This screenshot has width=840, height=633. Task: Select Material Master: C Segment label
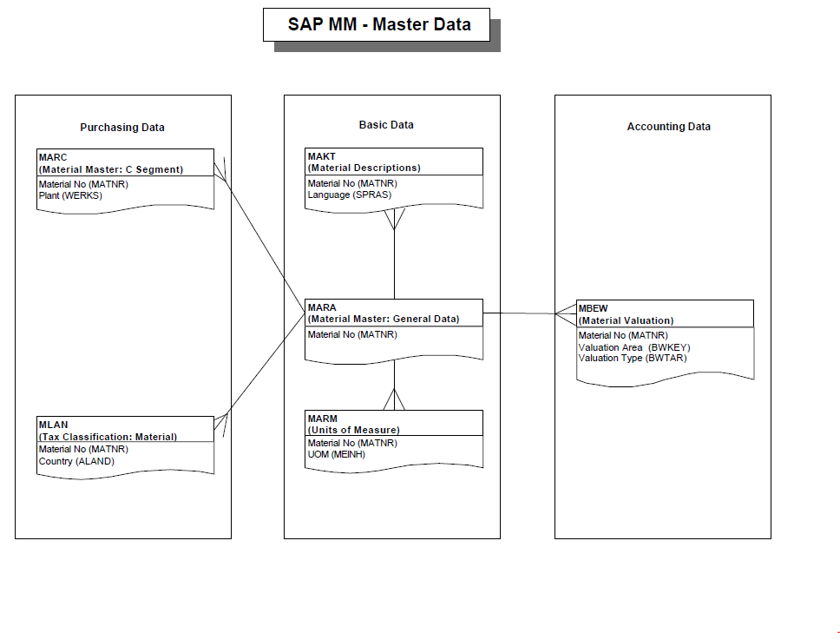(x=111, y=169)
